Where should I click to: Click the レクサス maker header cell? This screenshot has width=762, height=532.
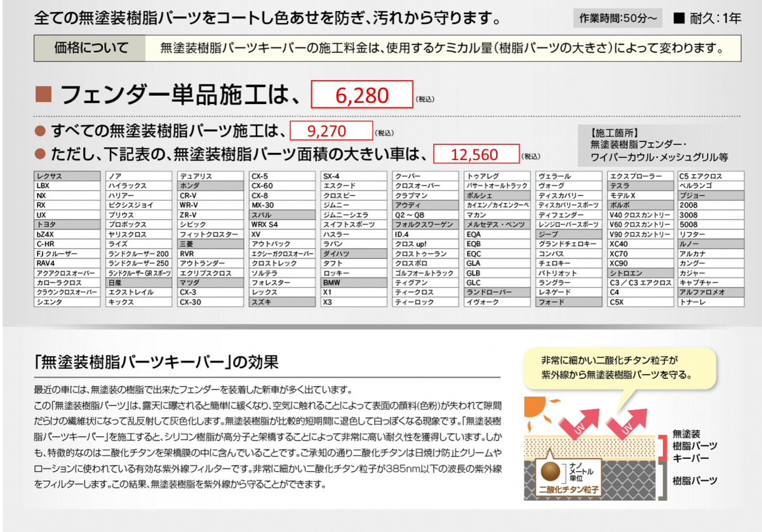[67, 176]
